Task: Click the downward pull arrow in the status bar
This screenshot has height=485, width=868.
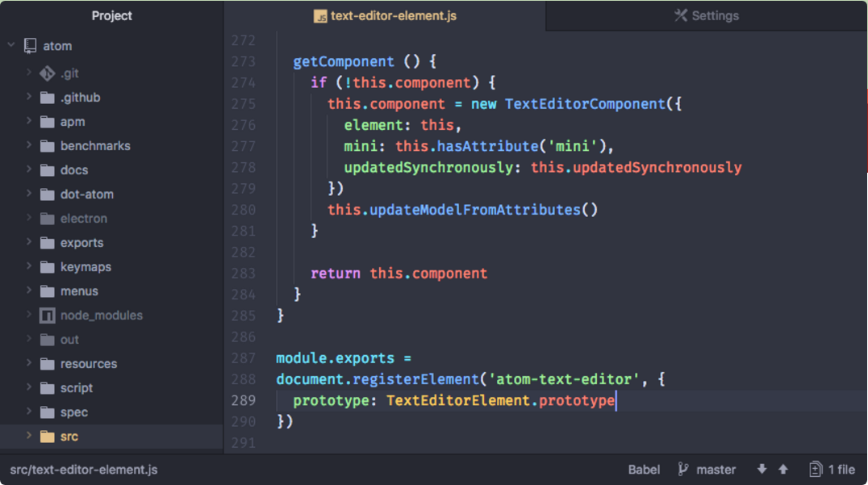Action: point(761,469)
